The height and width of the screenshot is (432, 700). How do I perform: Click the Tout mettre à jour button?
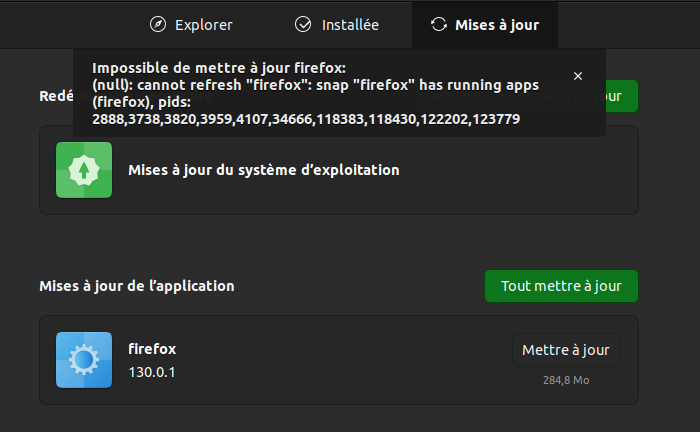pos(561,286)
